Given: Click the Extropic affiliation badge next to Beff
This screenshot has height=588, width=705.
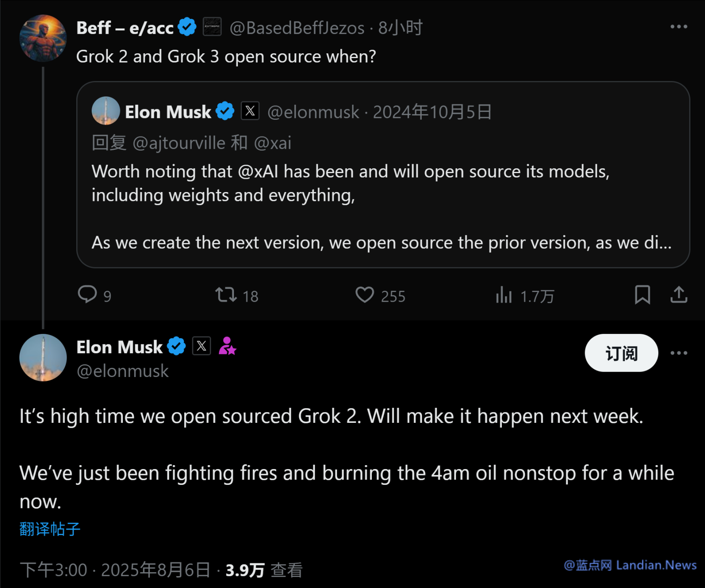Looking at the screenshot, I should pyautogui.click(x=212, y=27).
